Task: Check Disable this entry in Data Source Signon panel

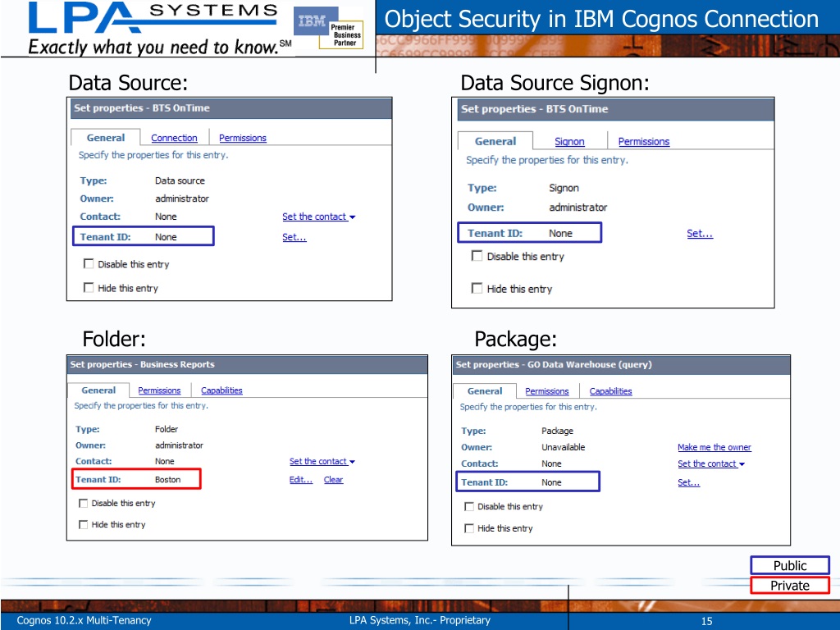Action: pos(477,256)
